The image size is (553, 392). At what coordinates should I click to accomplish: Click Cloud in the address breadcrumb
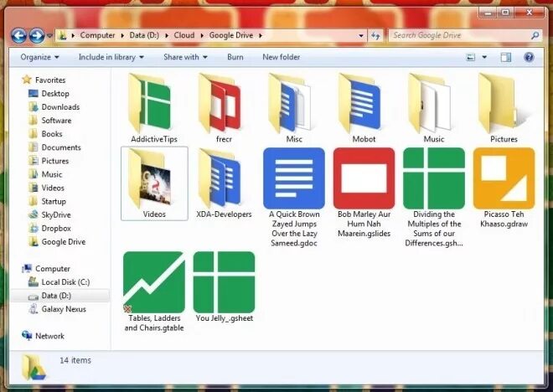point(184,35)
